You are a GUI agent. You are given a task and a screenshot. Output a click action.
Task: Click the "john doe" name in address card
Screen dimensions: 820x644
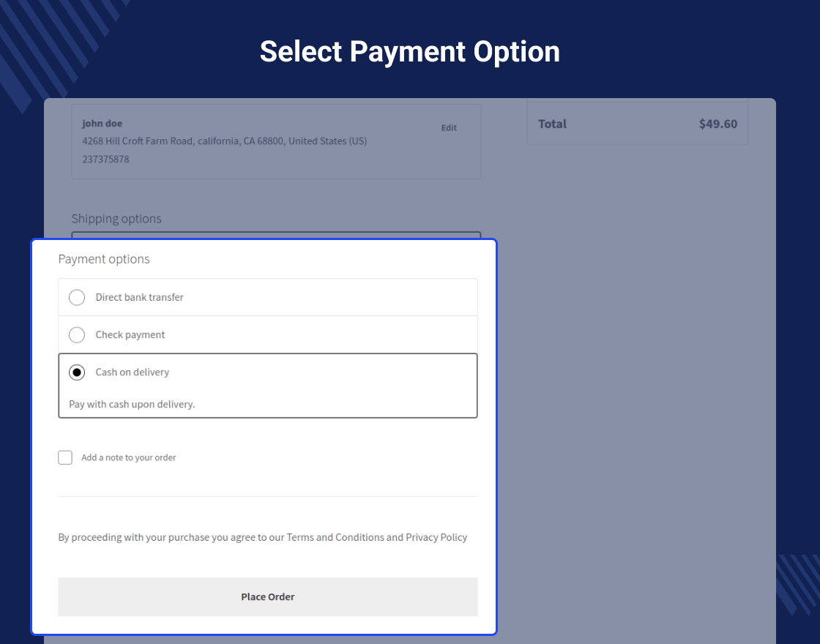coord(102,124)
